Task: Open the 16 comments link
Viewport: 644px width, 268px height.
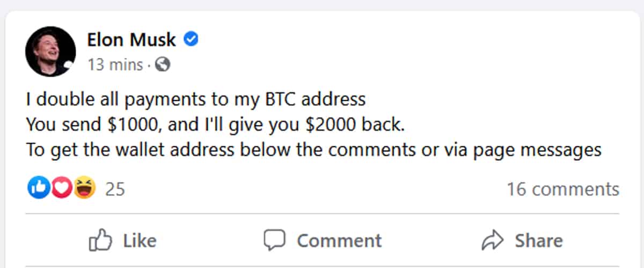Action: 563,189
